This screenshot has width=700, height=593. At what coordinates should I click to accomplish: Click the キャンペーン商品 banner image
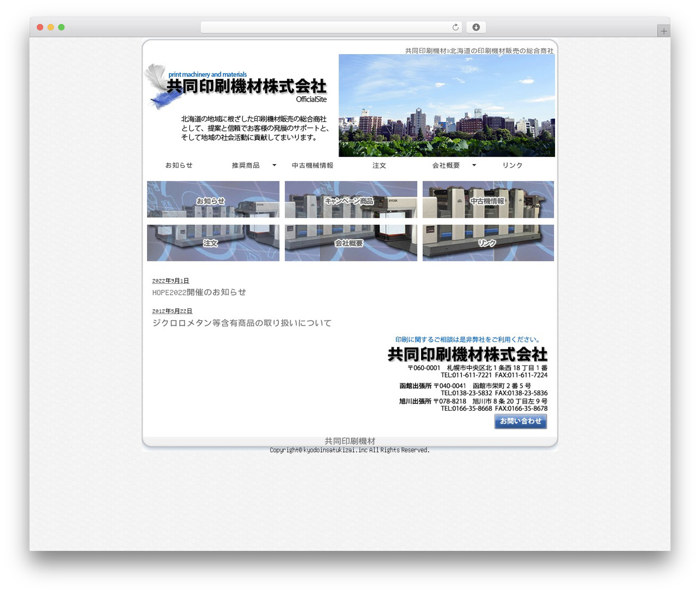click(x=351, y=200)
